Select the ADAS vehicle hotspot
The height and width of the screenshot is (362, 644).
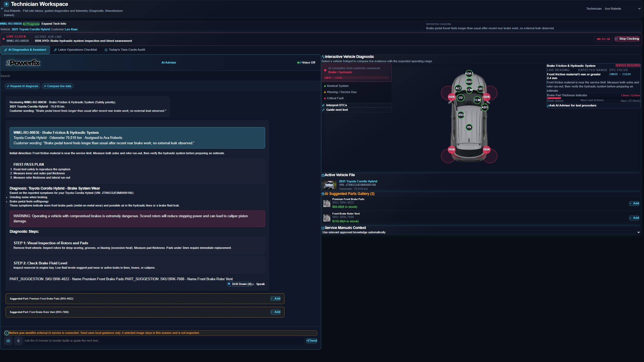tap(469, 73)
